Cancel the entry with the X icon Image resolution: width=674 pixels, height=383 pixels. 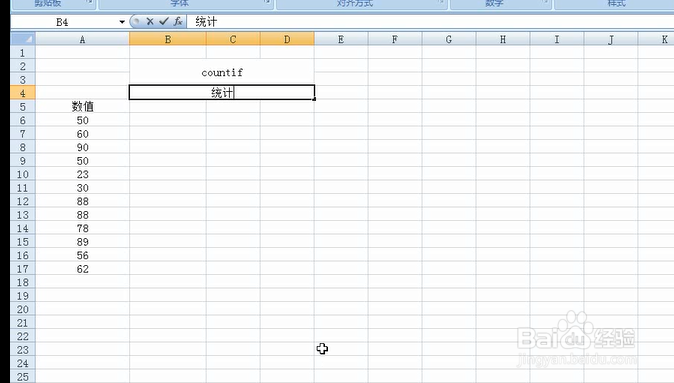[150, 21]
